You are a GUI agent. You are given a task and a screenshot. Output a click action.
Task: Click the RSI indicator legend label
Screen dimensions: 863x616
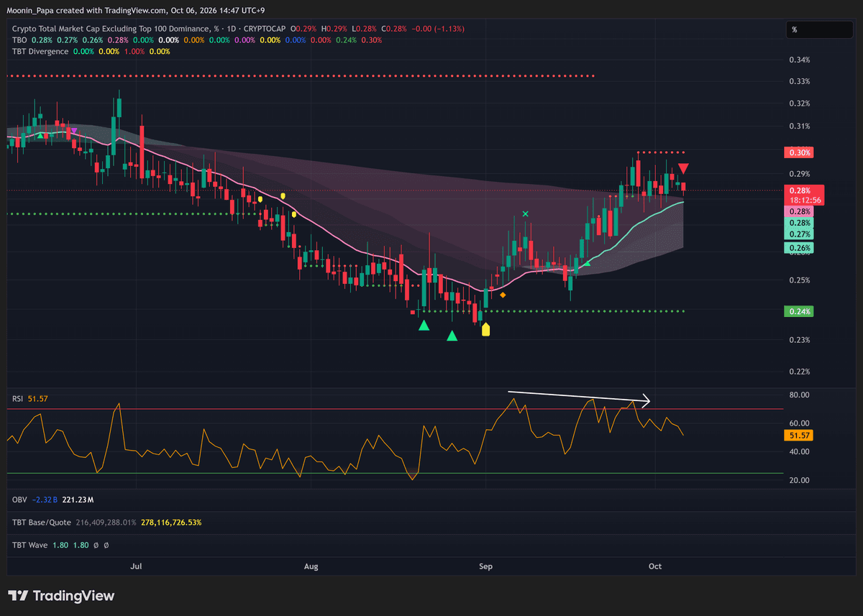[18, 398]
